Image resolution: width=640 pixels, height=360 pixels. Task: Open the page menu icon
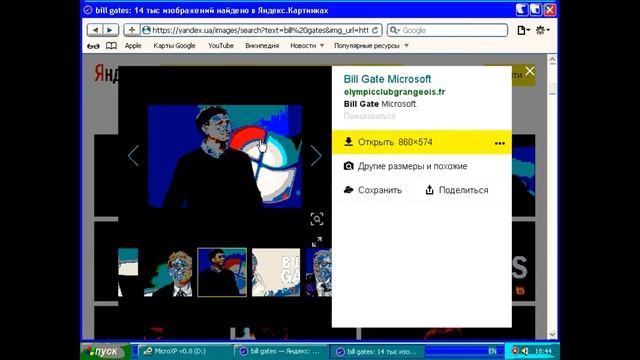[x=523, y=30]
